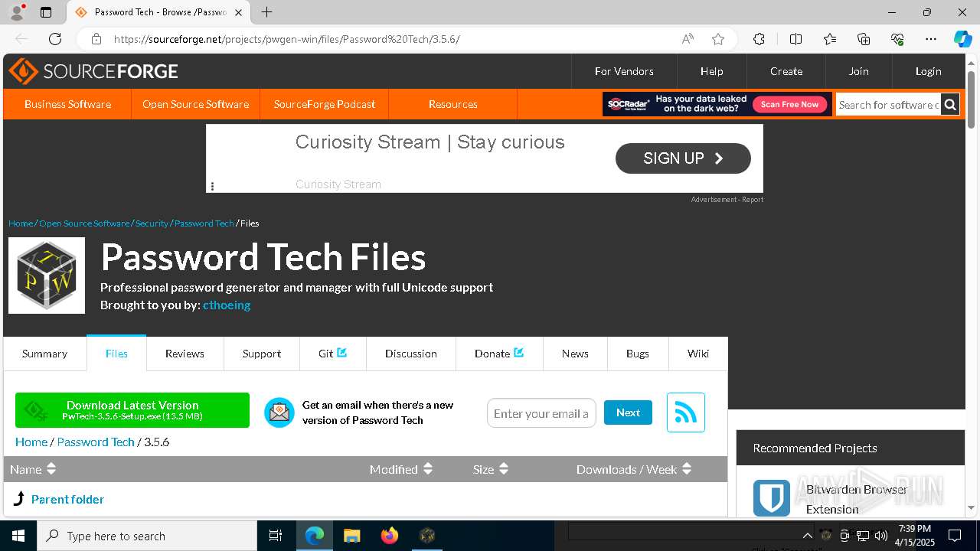Click the search magnifier icon on SourceForge

950,105
